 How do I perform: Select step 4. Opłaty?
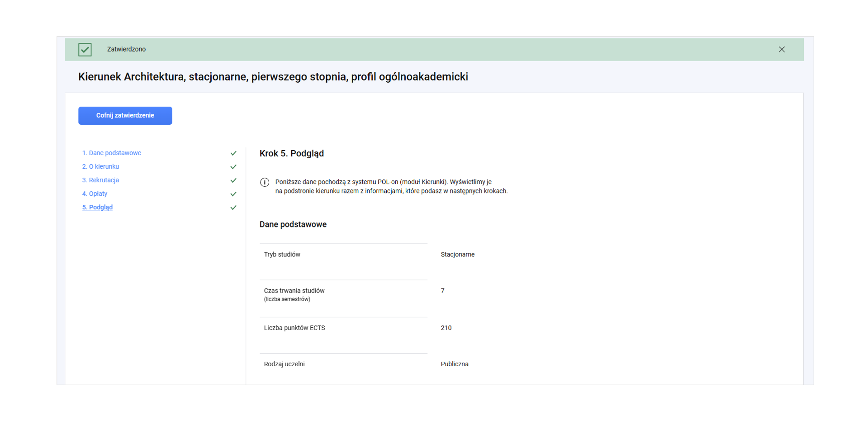click(95, 194)
